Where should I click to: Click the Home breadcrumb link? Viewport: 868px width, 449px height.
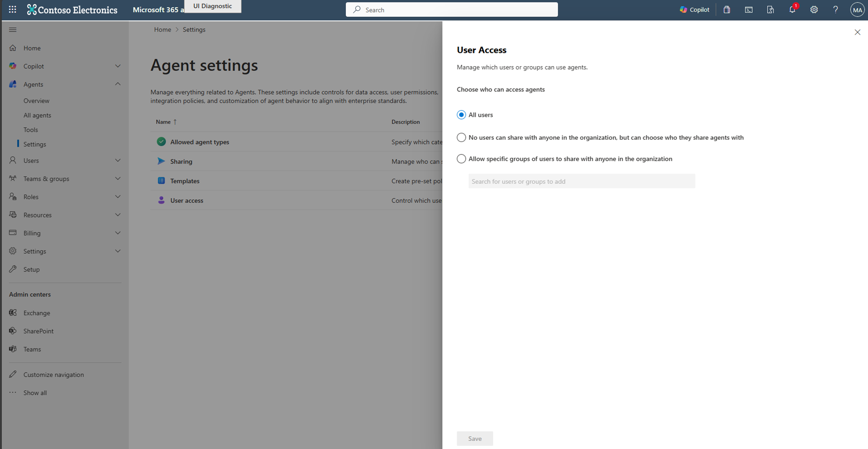coord(163,29)
